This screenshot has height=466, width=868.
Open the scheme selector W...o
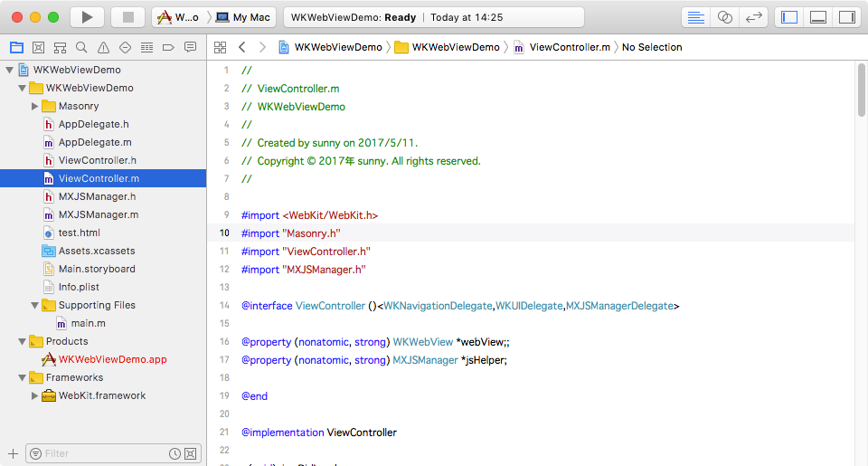click(x=178, y=17)
